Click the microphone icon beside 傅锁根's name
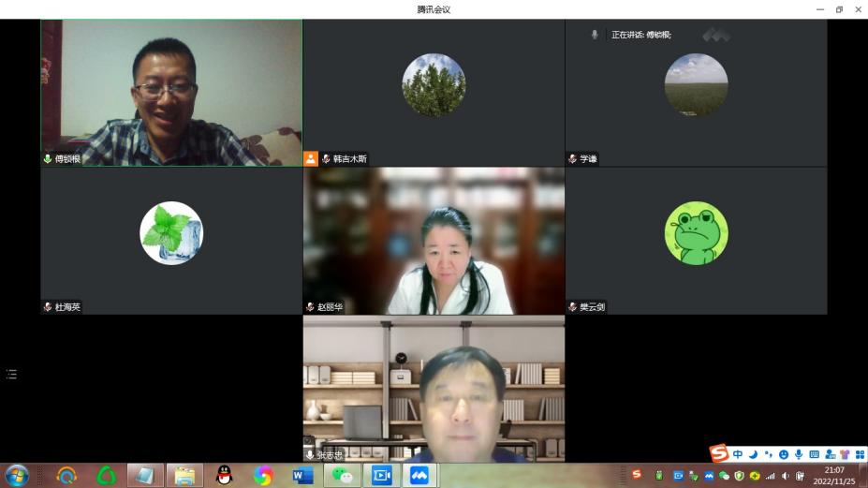The height and width of the screenshot is (488, 868). point(48,159)
